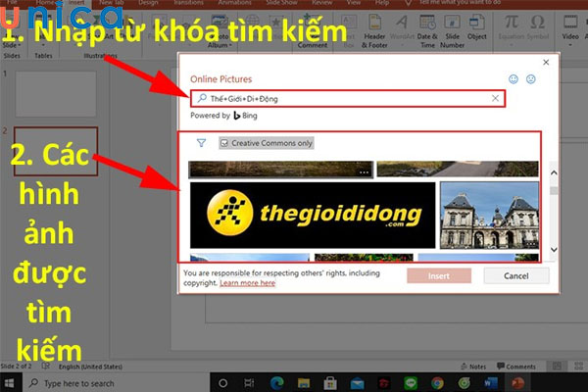
Task: Click the Header & Footer ribbon icon
Action: (x=374, y=31)
